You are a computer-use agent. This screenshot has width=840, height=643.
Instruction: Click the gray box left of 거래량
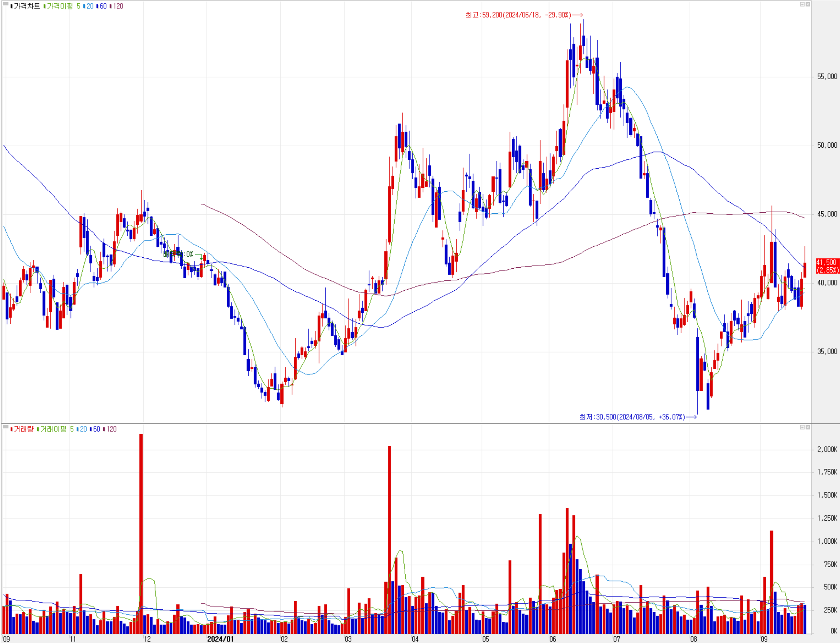click(6, 427)
